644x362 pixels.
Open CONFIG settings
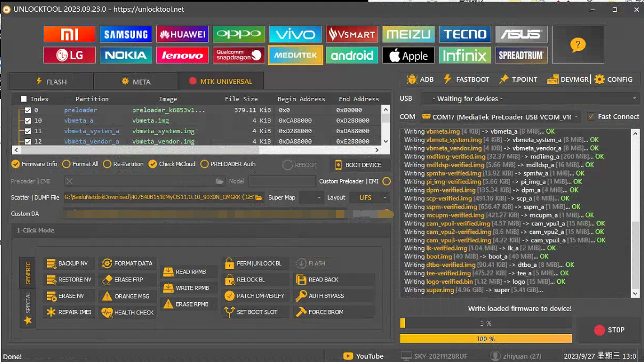click(x=614, y=79)
